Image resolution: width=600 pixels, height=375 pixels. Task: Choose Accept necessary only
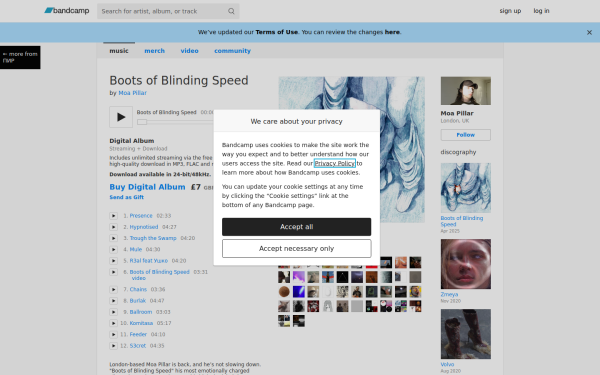297,249
